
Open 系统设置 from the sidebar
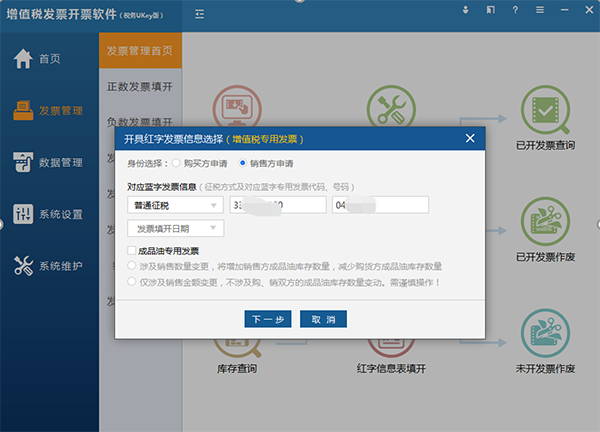click(x=50, y=214)
